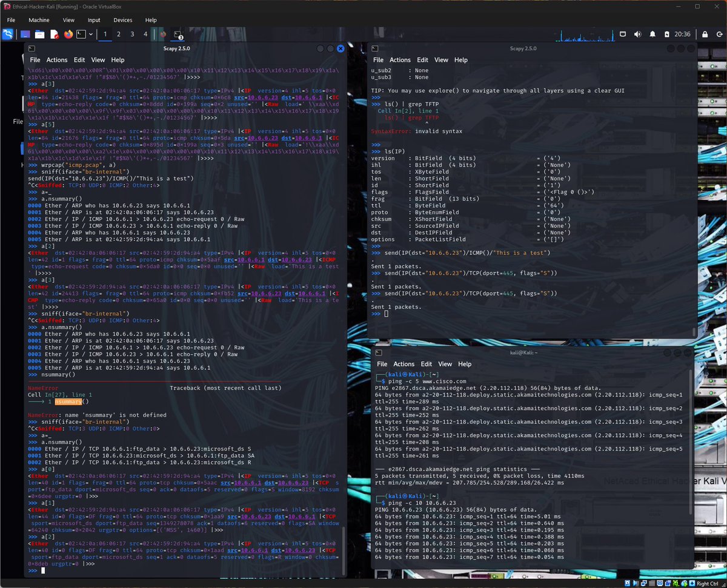Launch the text editor panel icon
Screen dimensions: 727x588
pyautogui.click(x=54, y=35)
